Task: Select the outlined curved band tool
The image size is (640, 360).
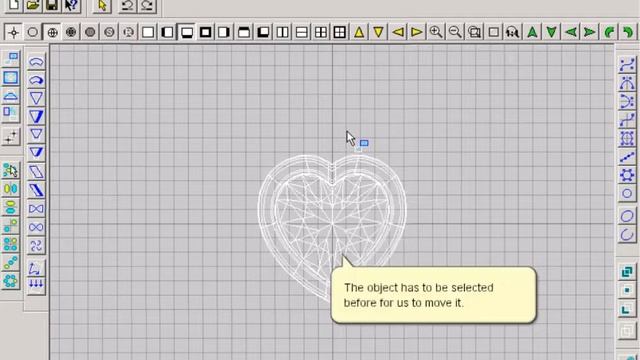Action: 36,62
